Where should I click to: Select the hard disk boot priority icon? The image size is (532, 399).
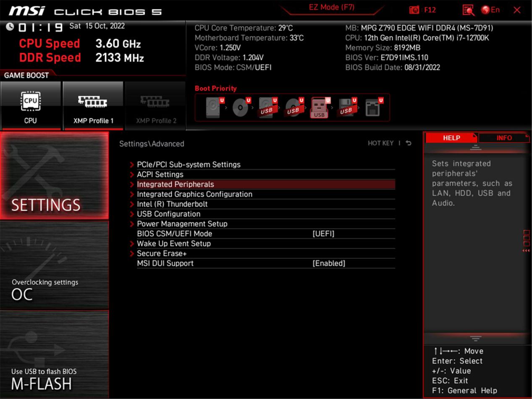point(213,107)
